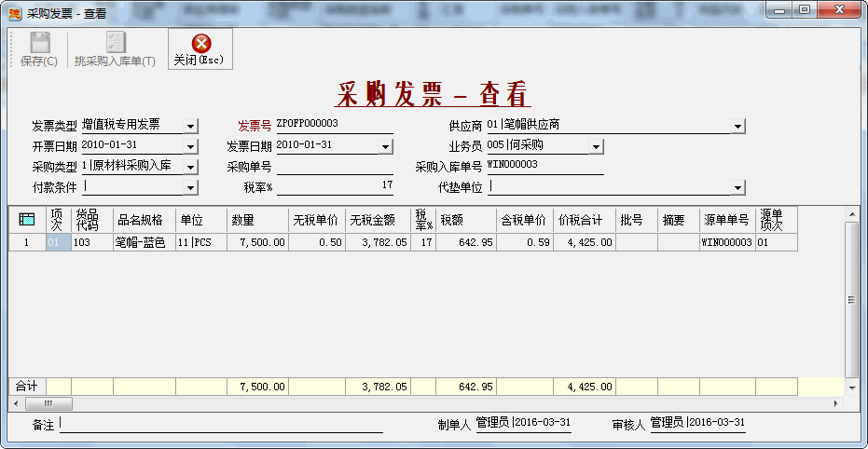Open the 发票类型 dropdown

[190, 127]
